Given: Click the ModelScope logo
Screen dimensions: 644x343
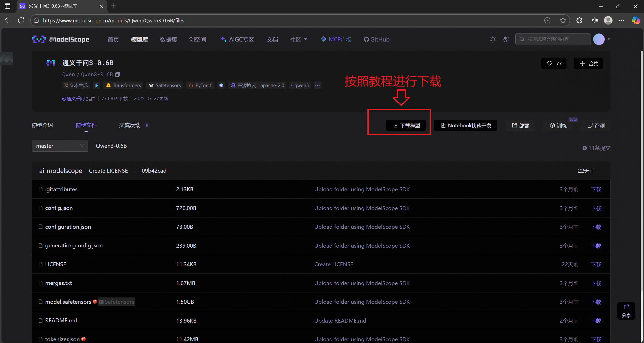Looking at the screenshot, I should [x=60, y=39].
